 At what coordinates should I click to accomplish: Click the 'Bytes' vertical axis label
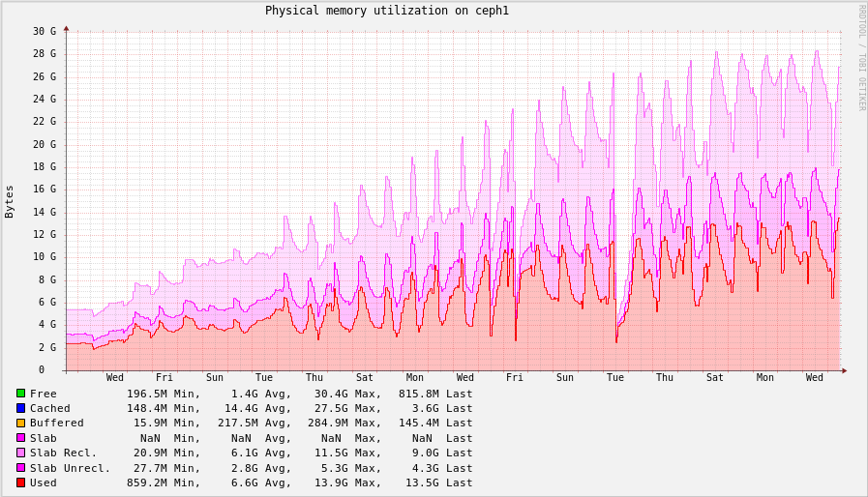point(10,201)
